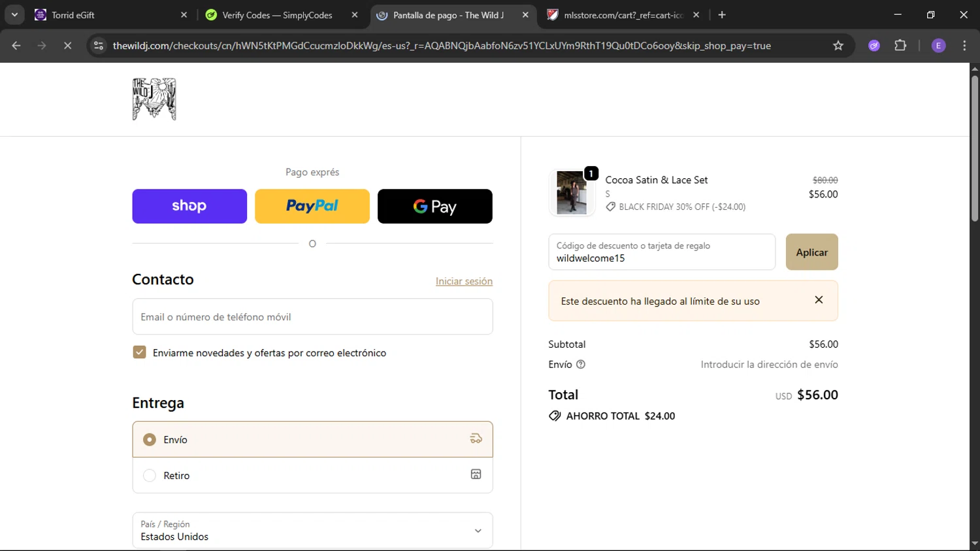Click the 'Pago exprés' heading
This screenshot has width=980, height=551.
312,172
